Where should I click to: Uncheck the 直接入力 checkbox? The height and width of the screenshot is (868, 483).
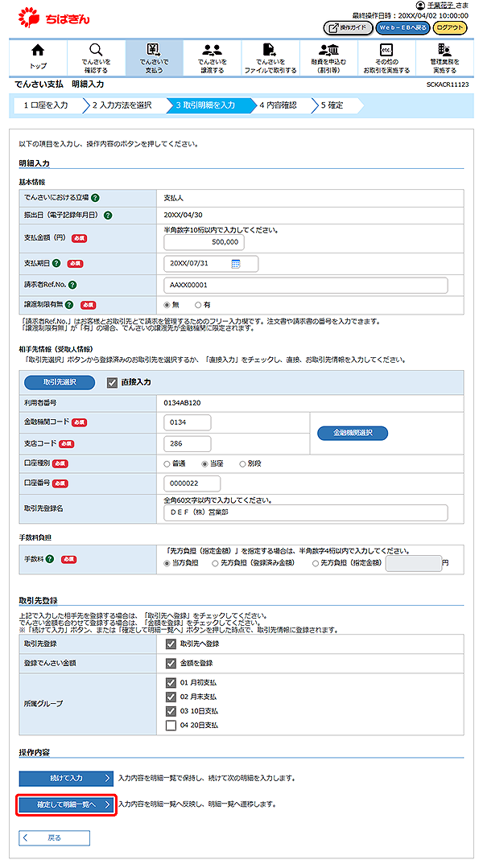tap(113, 383)
